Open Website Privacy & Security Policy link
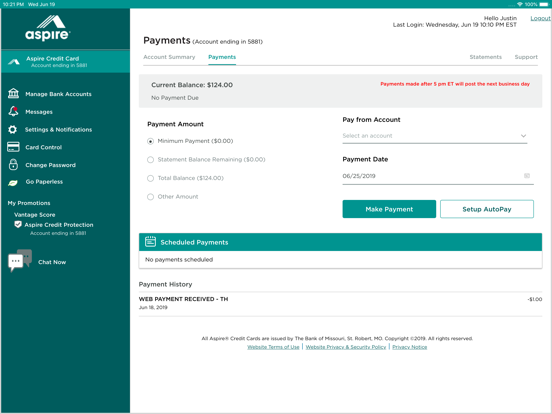The height and width of the screenshot is (414, 552). tap(346, 347)
